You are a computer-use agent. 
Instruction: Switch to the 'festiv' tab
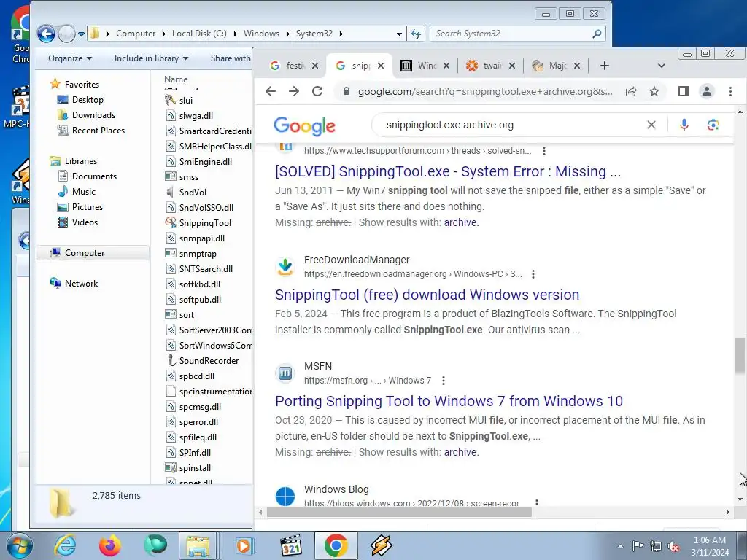tap(289, 66)
